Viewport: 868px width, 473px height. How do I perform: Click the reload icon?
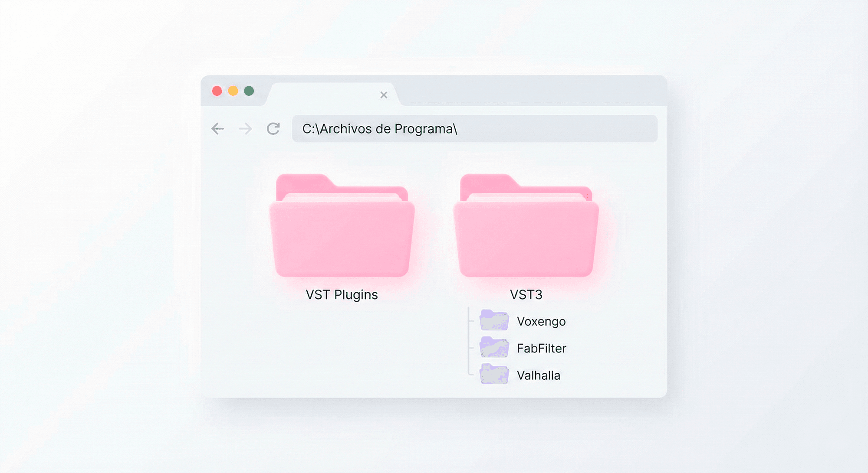pyautogui.click(x=273, y=129)
